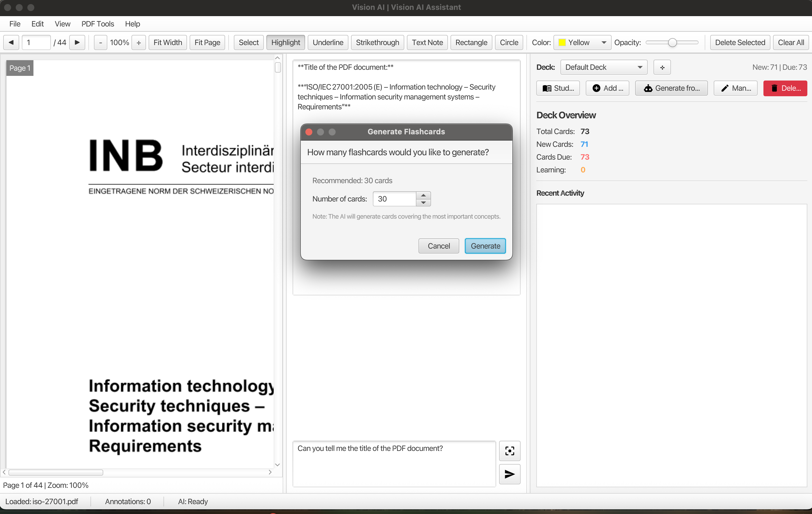The image size is (812, 514).
Task: Click the Manage pencil icon button
Action: click(735, 88)
